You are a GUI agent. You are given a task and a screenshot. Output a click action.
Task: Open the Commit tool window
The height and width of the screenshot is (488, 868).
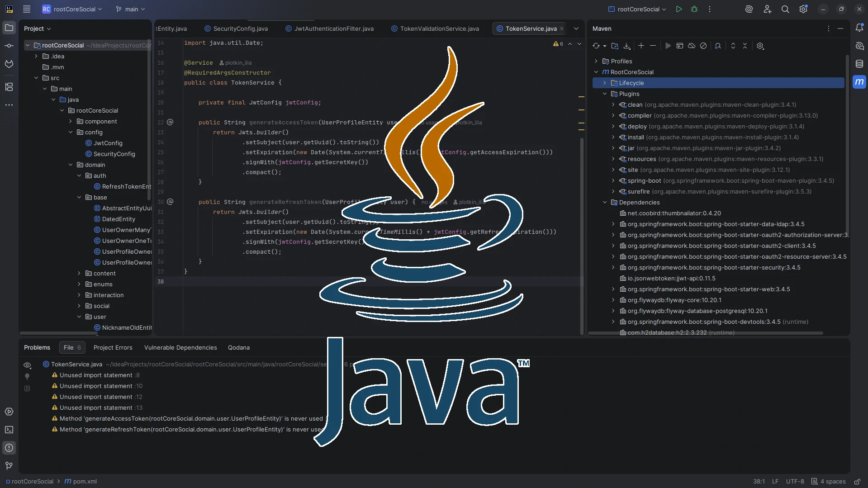(x=9, y=45)
